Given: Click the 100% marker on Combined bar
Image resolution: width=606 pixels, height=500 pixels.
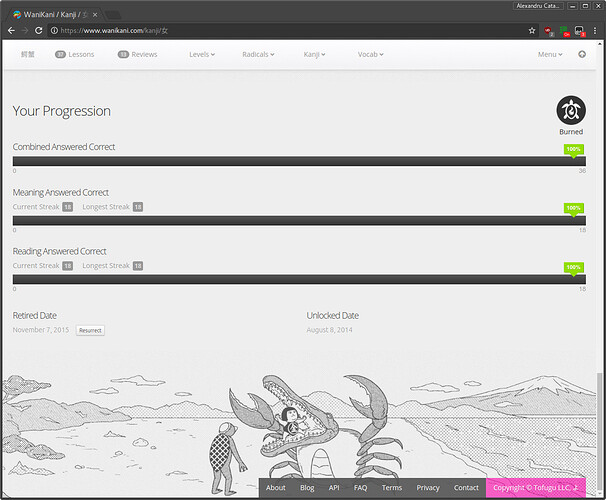Looking at the screenshot, I should pos(574,150).
